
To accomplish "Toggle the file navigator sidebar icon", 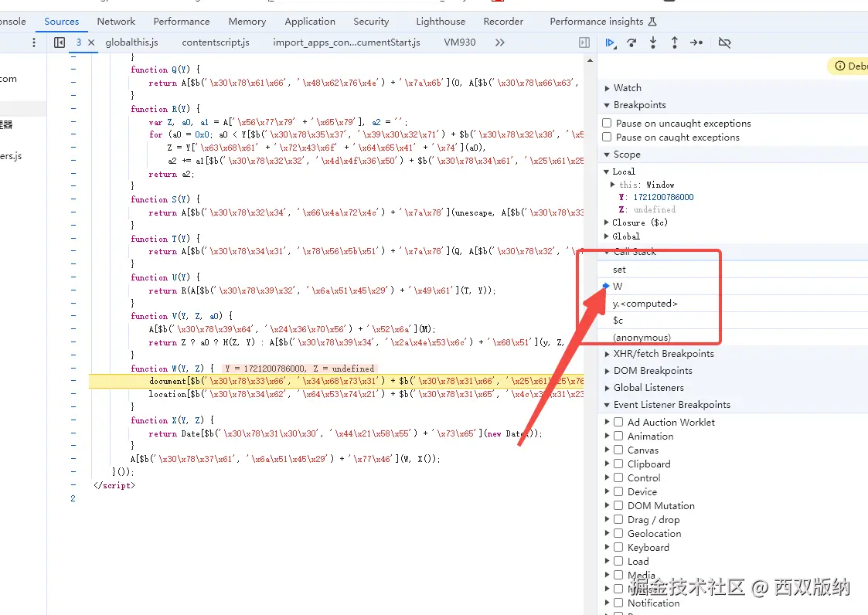I will click(x=60, y=42).
